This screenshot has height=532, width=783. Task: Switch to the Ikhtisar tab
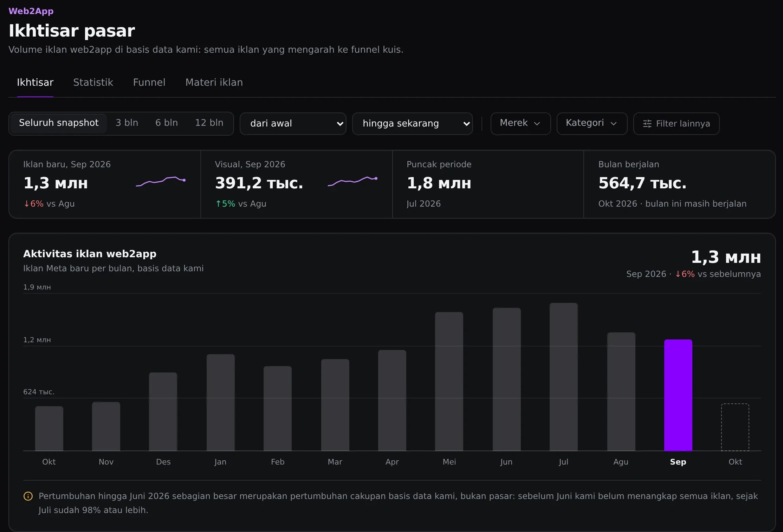(x=35, y=83)
